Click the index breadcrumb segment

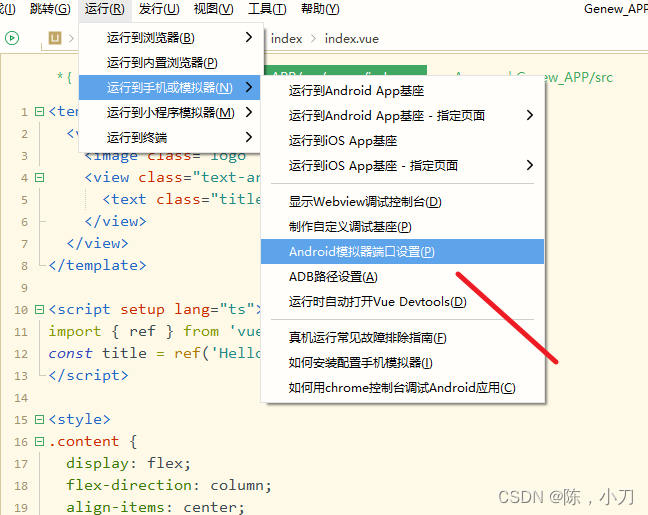[x=286, y=39]
